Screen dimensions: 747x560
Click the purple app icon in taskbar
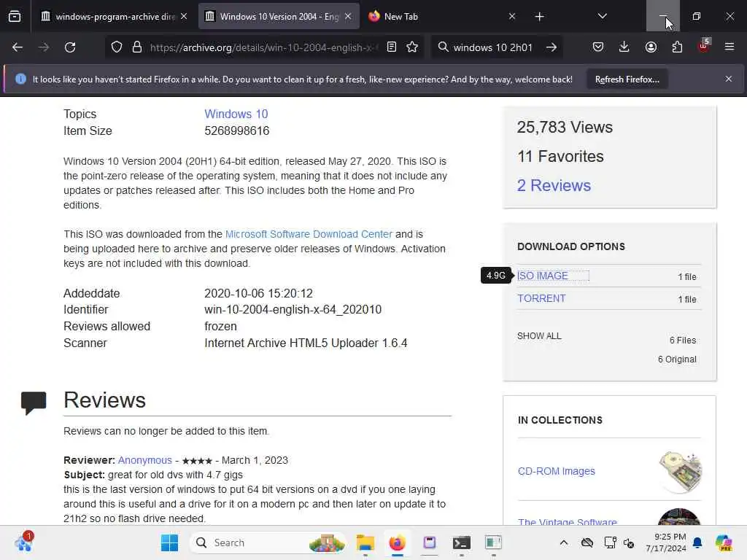pyautogui.click(x=429, y=542)
